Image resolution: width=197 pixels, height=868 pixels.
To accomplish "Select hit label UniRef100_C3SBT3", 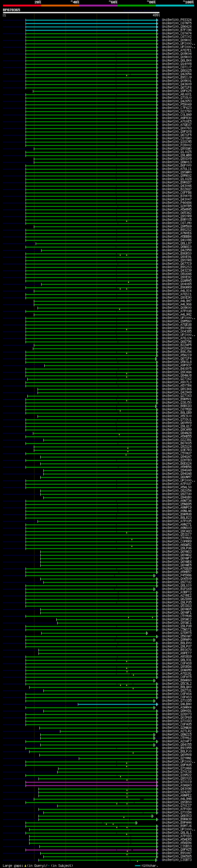I will click(x=177, y=860).
